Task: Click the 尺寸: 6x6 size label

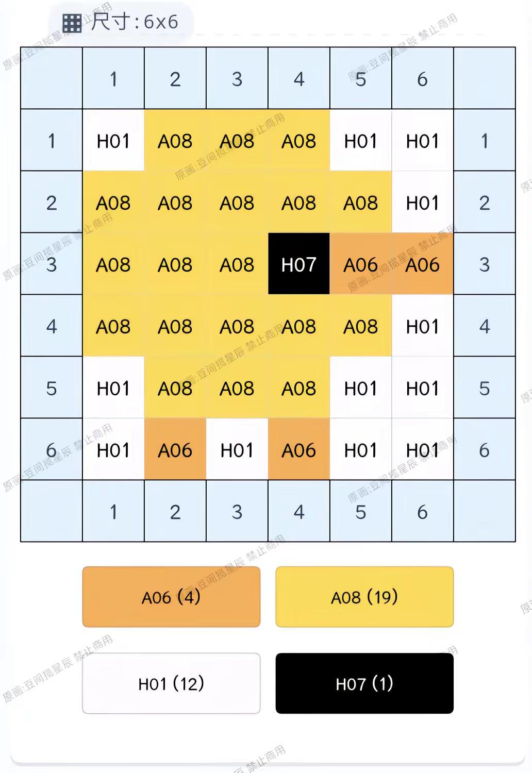Action: click(135, 22)
